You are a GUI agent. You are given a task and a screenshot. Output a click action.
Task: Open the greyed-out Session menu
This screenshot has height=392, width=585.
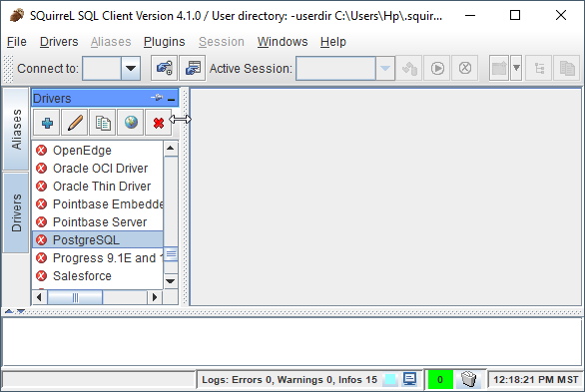222,42
